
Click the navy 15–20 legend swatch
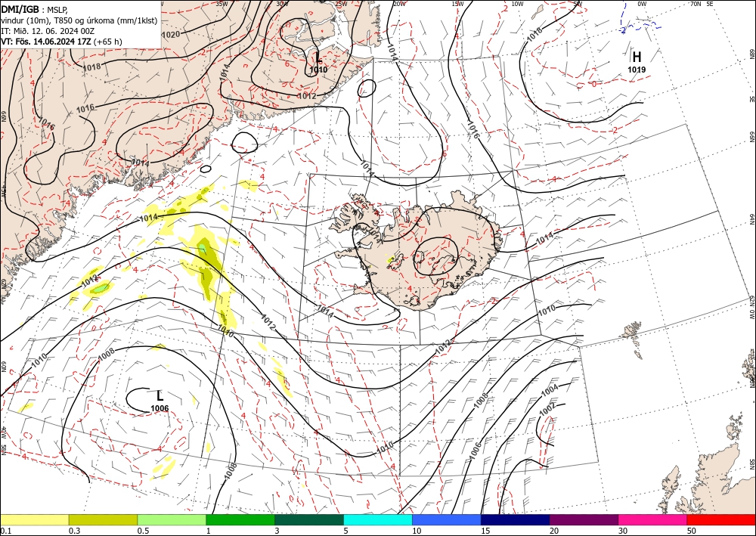[x=516, y=519]
